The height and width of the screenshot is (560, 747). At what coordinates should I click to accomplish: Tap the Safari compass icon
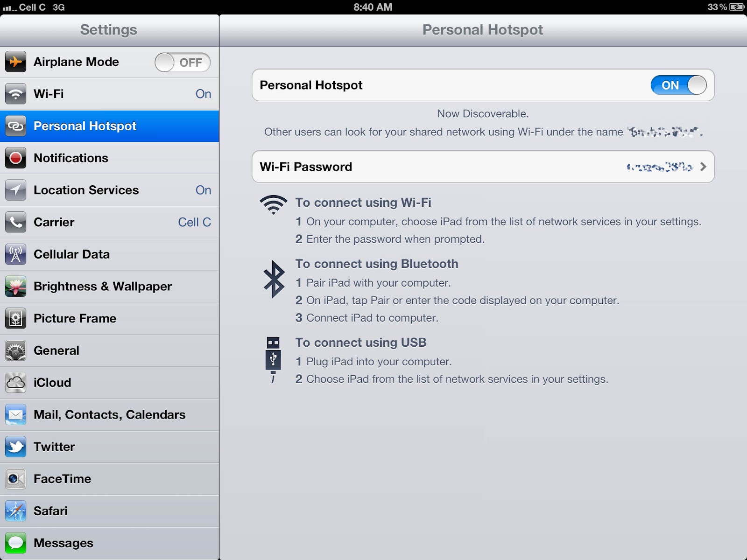tap(15, 511)
